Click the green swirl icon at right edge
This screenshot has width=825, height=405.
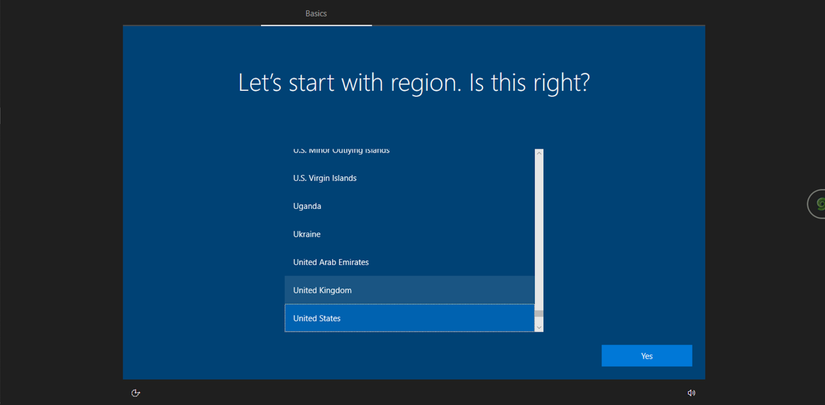(x=818, y=203)
